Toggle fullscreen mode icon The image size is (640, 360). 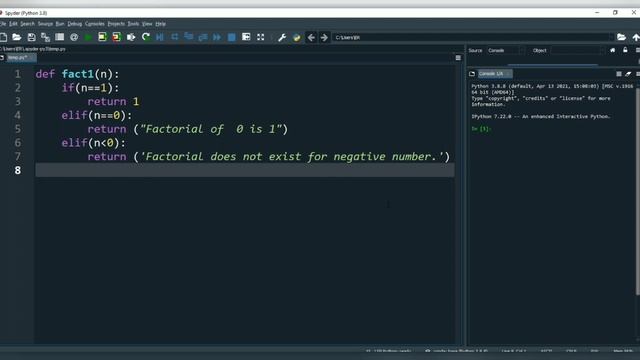coord(260,38)
